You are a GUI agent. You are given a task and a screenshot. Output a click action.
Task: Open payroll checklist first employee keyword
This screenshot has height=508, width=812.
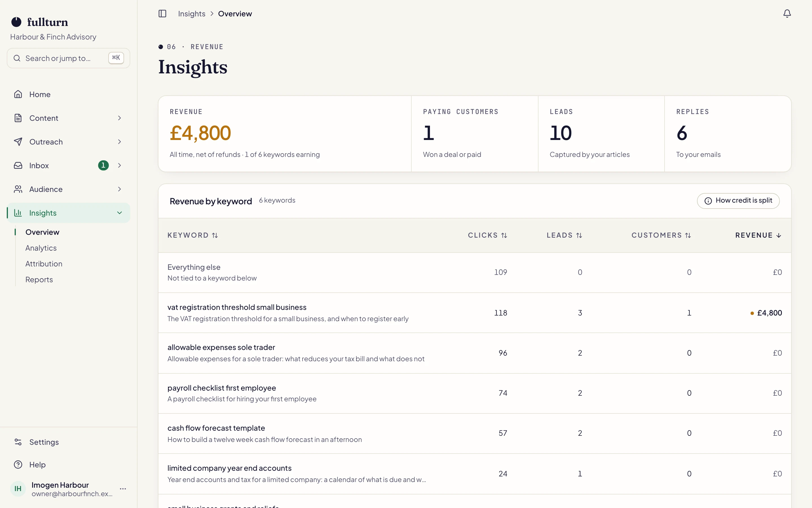221,388
